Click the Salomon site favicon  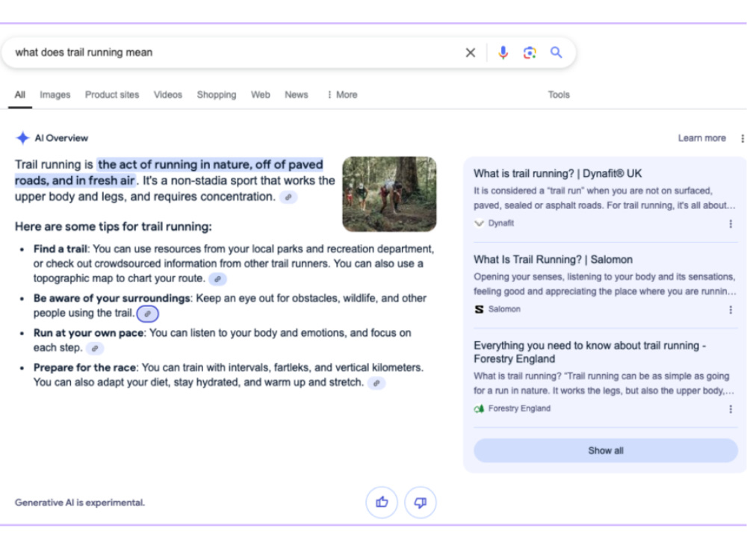[479, 310]
